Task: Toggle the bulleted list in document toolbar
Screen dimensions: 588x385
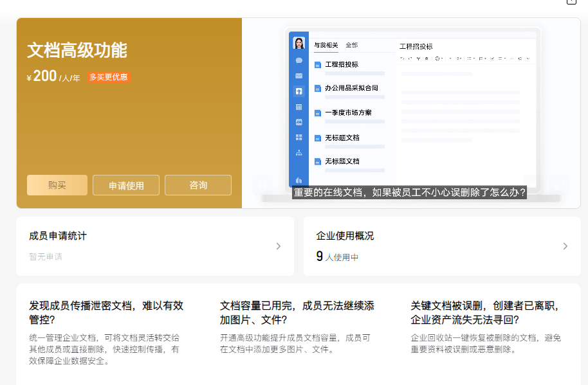Action: 469,58
